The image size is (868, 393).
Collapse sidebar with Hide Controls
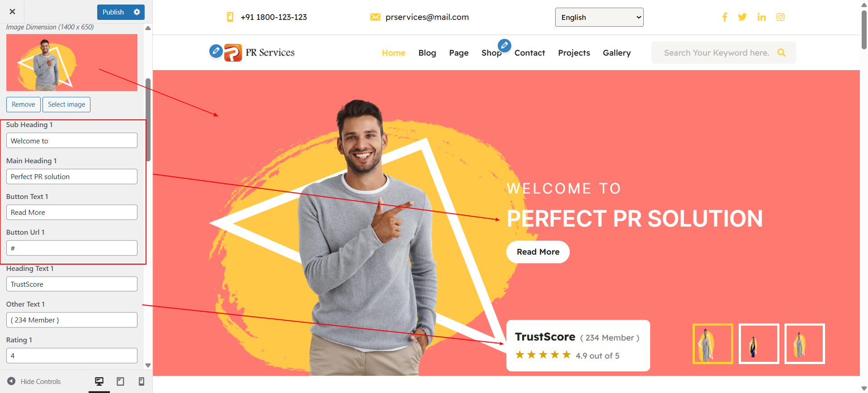pos(34,381)
